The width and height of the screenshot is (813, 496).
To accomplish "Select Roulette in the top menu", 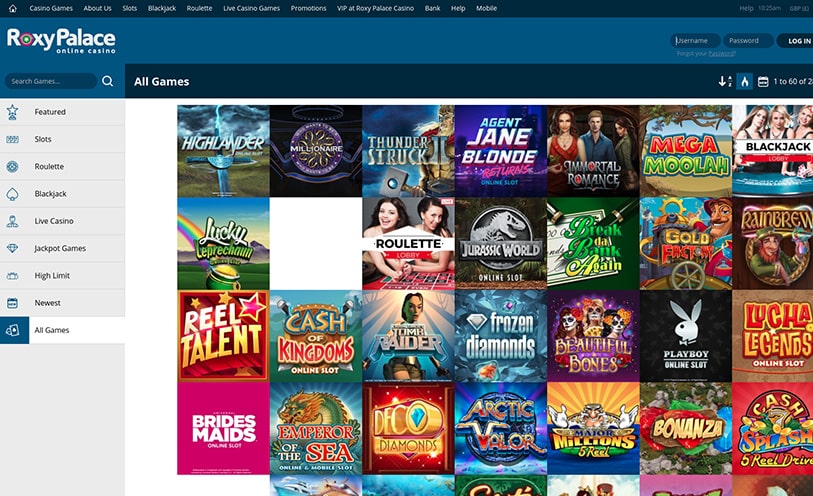I will click(x=199, y=8).
